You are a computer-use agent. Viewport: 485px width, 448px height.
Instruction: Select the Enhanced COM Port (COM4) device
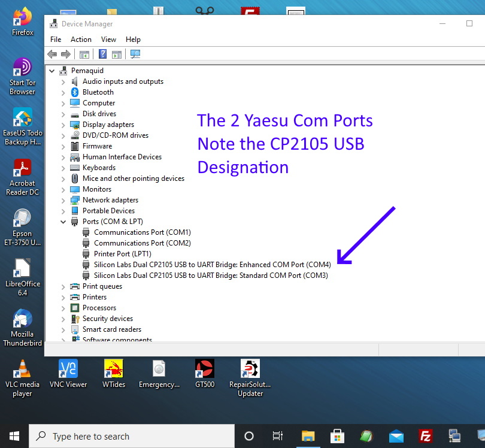point(212,265)
